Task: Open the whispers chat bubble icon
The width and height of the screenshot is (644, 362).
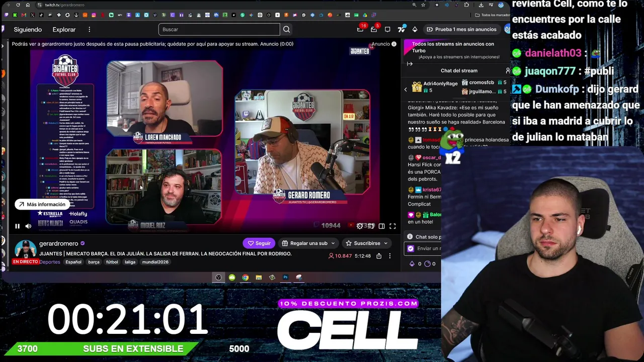Action: [x=387, y=29]
